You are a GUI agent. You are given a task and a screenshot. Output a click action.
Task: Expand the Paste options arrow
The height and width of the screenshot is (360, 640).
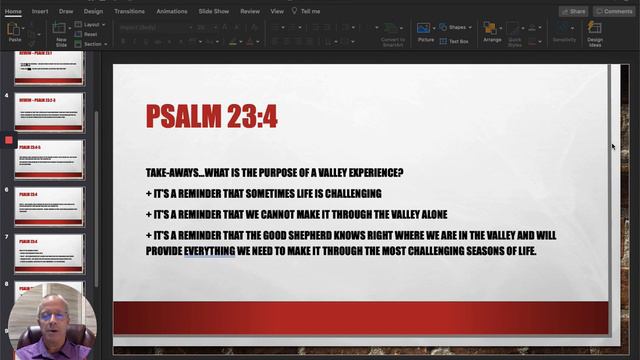click(23, 29)
